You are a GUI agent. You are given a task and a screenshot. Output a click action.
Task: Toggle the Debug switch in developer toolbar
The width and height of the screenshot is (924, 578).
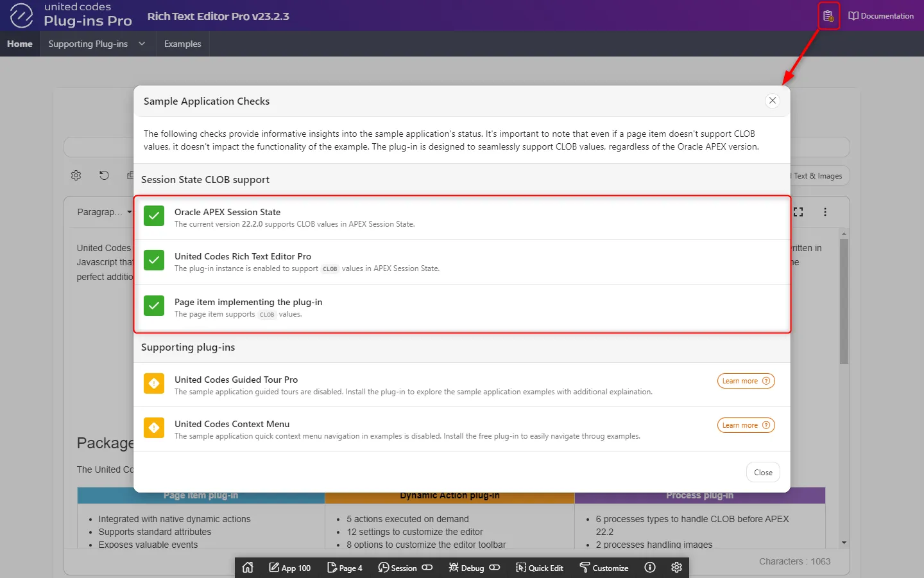coord(495,568)
